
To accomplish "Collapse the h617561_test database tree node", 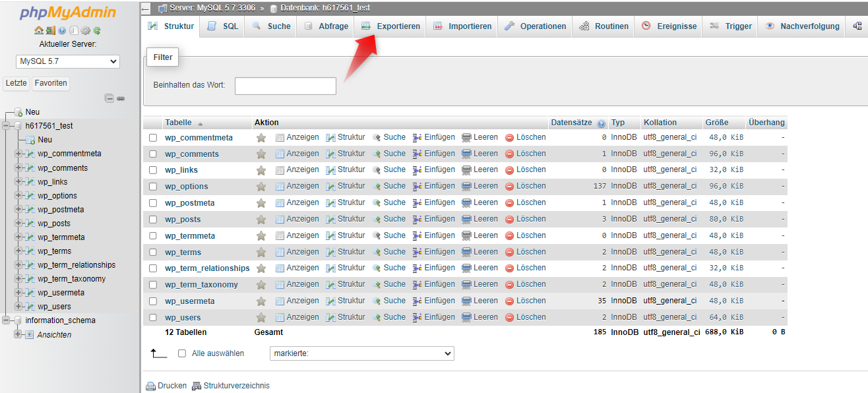I will pos(7,126).
